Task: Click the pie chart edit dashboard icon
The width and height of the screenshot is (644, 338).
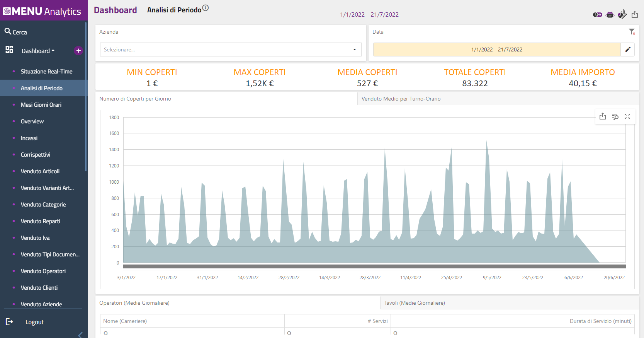Action: [622, 15]
